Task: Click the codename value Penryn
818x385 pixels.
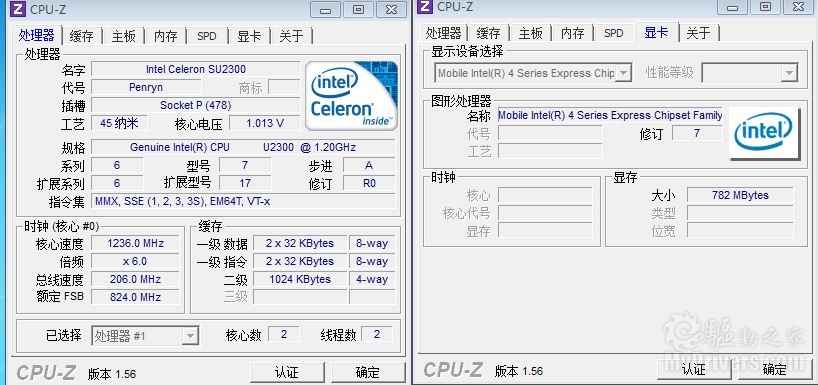Action: coord(146,87)
